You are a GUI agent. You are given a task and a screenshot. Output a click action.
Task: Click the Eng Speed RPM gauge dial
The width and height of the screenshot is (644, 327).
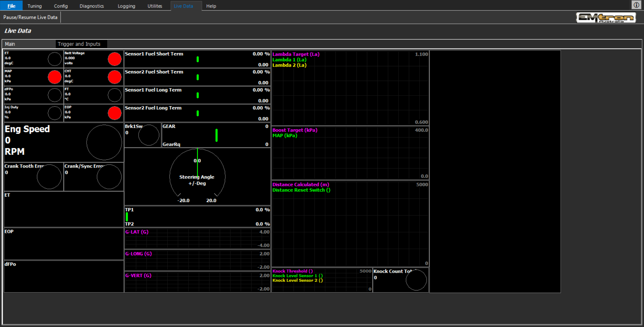104,142
